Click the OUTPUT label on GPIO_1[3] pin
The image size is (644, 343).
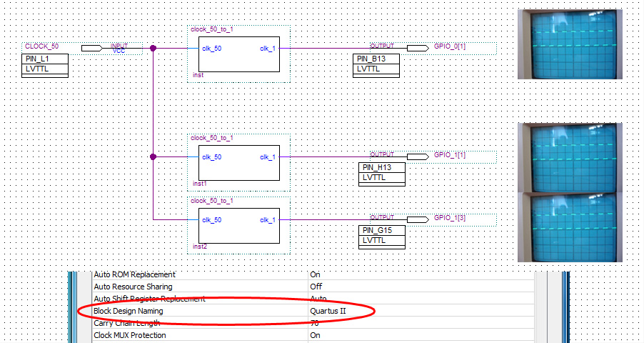[x=382, y=217]
